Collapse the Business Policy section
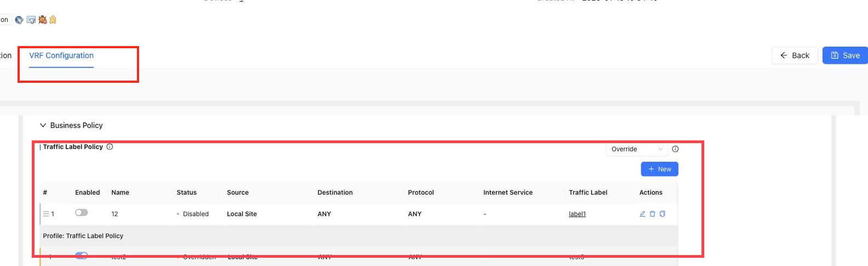Viewport: 868px width, 266px height. [x=43, y=125]
